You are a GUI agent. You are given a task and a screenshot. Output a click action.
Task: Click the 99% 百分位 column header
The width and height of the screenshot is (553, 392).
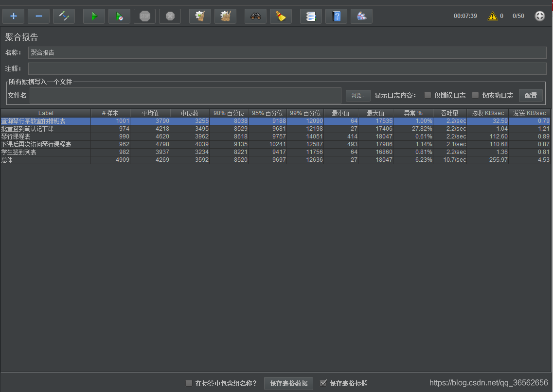(x=305, y=113)
